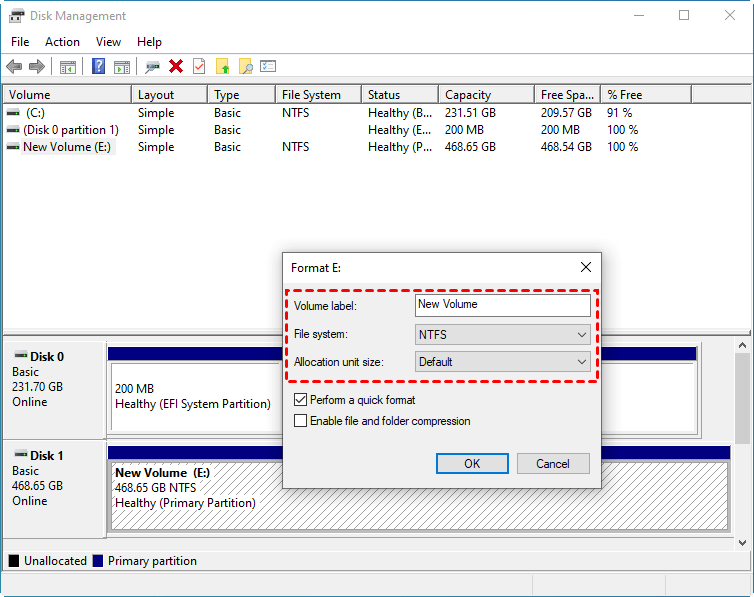Viewport: 754px width, 597px height.
Task: Toggle Show/Hide Action Pane icon
Action: 122,67
